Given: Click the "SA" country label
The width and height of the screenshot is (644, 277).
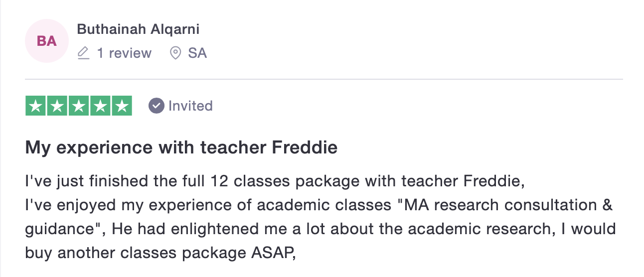Looking at the screenshot, I should coord(197,53).
